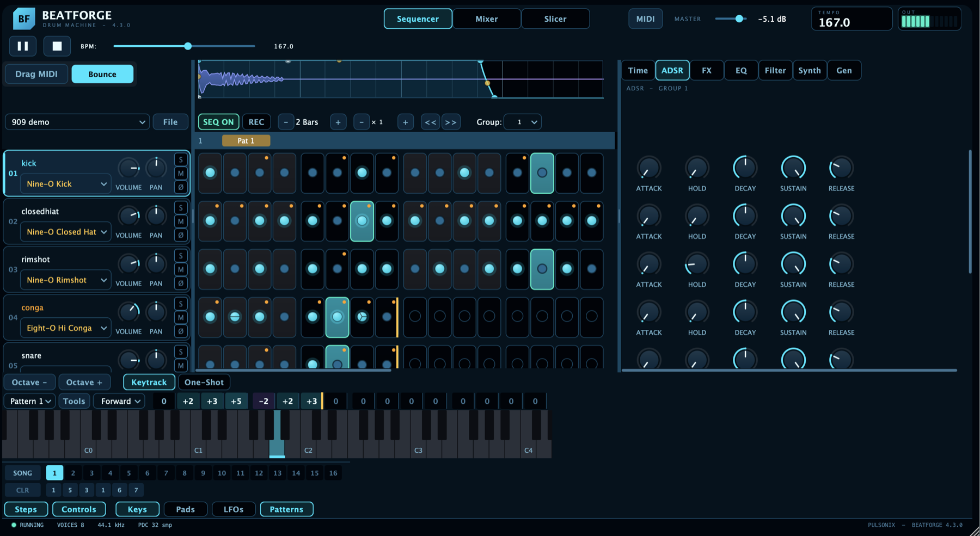The height and width of the screenshot is (536, 980).
Task: Open the Forward direction dropdown
Action: pyautogui.click(x=120, y=401)
